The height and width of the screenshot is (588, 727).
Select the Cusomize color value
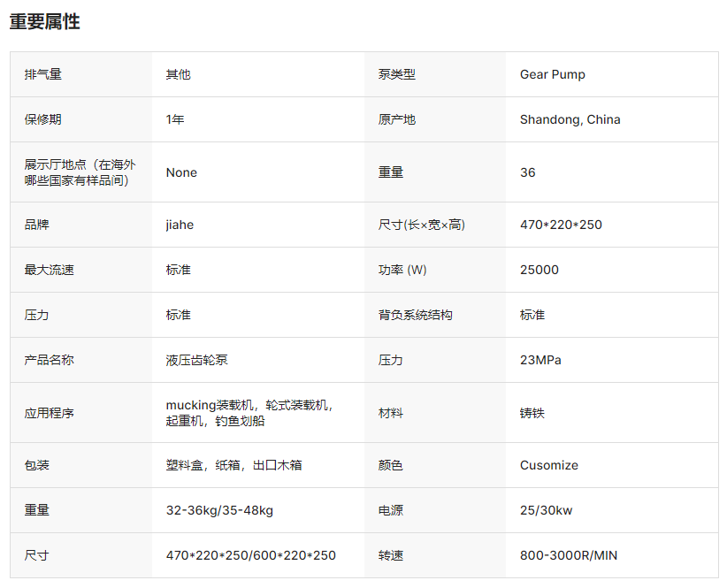click(548, 465)
